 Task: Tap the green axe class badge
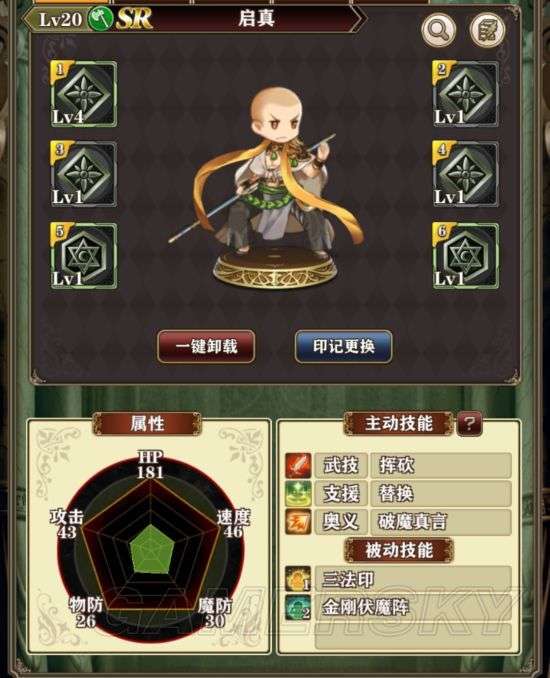(100, 19)
